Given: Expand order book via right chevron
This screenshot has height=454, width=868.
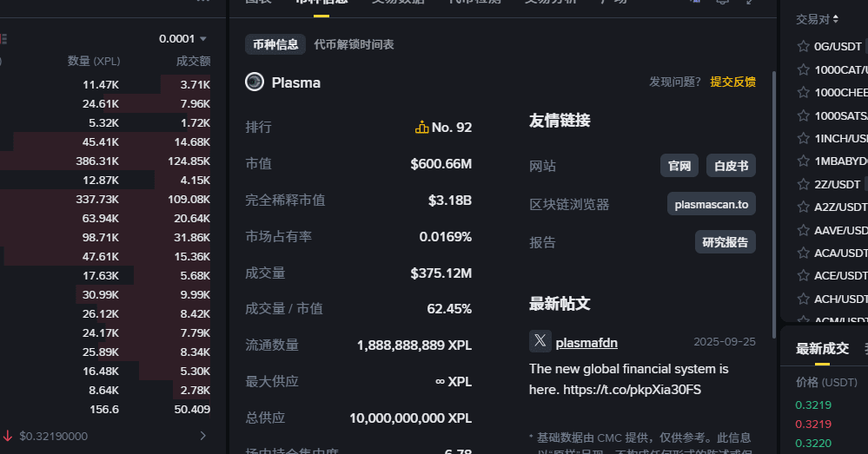Looking at the screenshot, I should 203,436.
